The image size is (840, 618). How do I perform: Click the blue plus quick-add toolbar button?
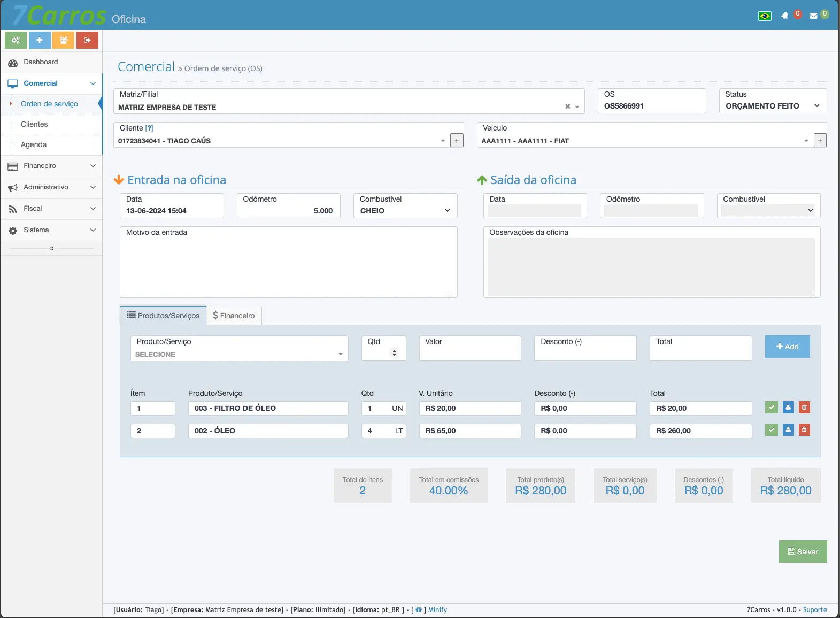[x=40, y=40]
